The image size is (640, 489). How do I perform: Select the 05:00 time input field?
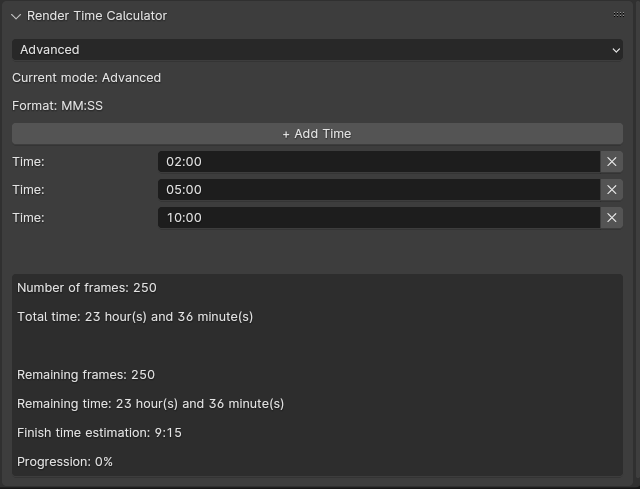[378, 189]
